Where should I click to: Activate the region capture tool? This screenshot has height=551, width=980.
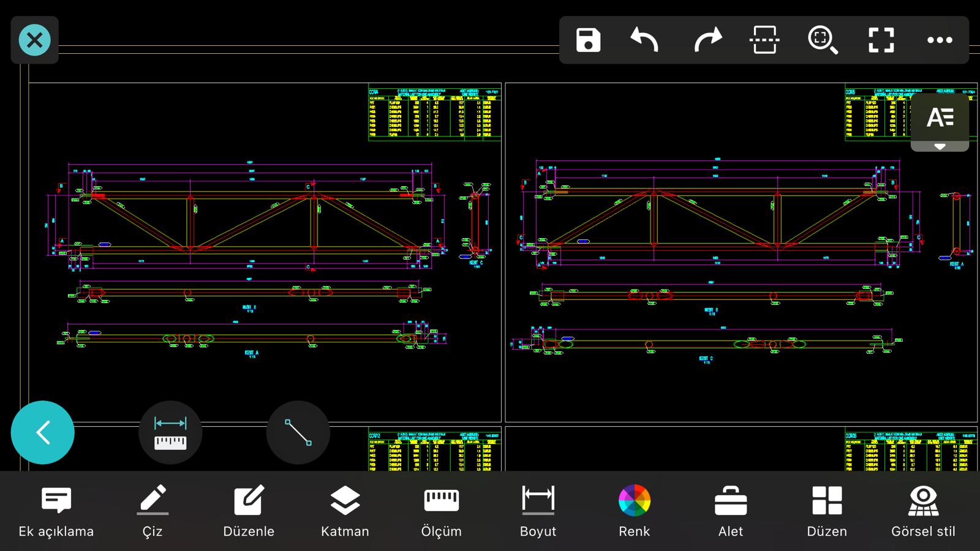764,40
